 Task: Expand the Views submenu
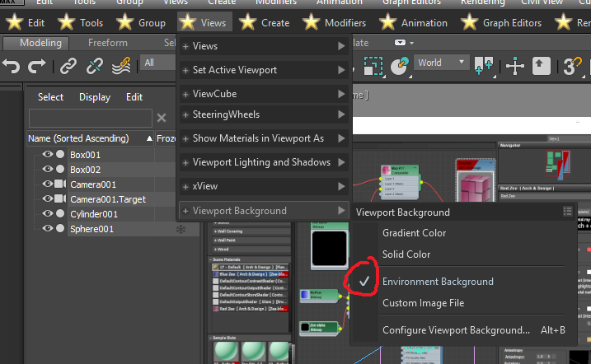pos(264,46)
